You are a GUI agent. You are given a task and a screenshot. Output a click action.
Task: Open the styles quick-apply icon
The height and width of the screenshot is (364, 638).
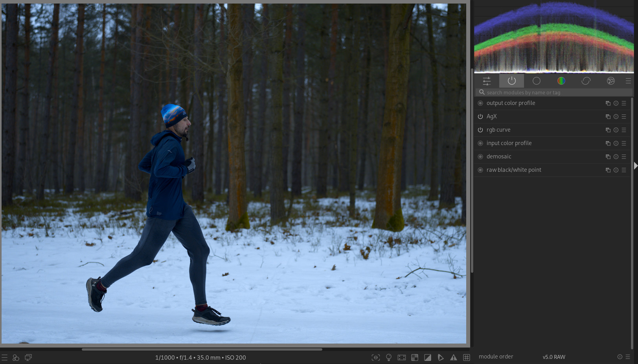(x=16, y=358)
